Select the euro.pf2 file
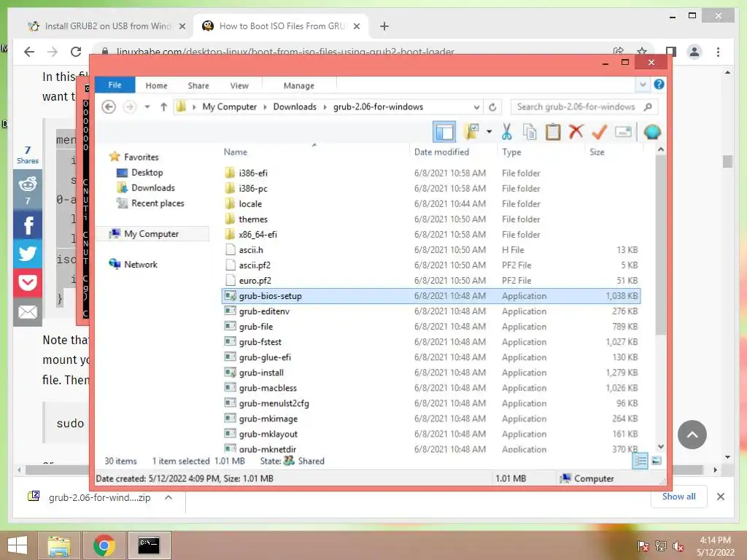 255,281
